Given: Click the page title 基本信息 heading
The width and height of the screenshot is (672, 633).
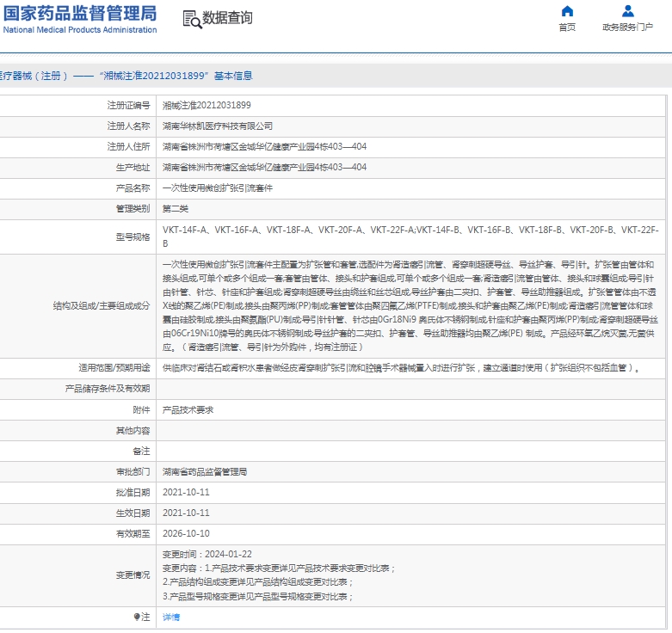Looking at the screenshot, I should point(233,76).
